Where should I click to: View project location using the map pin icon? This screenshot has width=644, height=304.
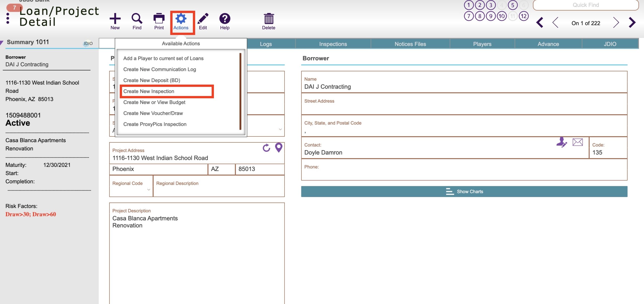tap(278, 148)
